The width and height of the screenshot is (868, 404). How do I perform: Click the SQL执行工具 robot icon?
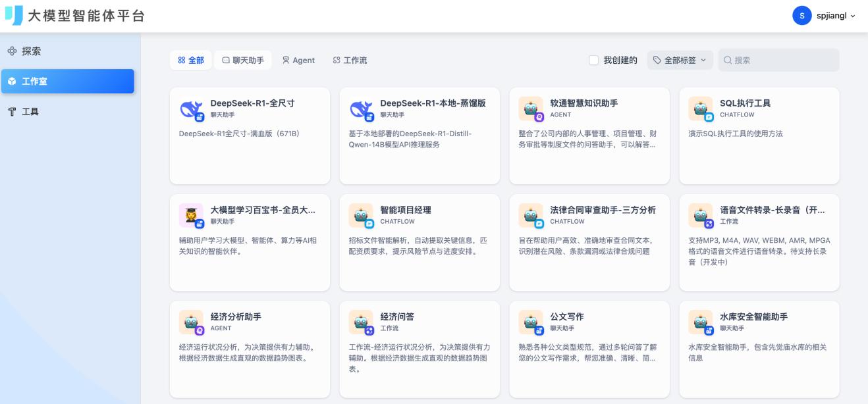tap(701, 109)
